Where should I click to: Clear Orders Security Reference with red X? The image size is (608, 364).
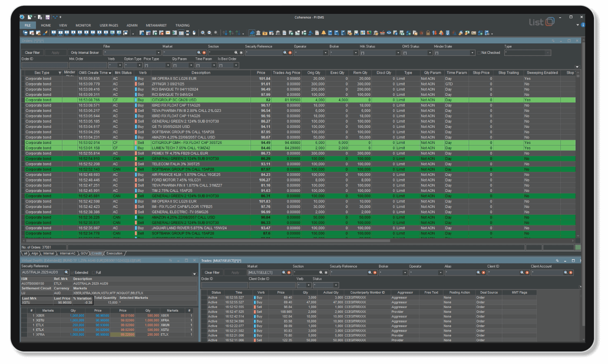coord(290,52)
